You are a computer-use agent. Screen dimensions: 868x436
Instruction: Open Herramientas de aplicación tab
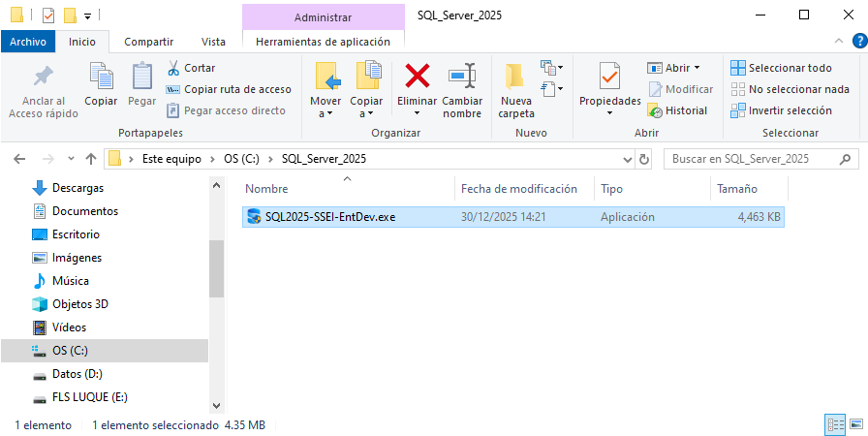pos(323,42)
